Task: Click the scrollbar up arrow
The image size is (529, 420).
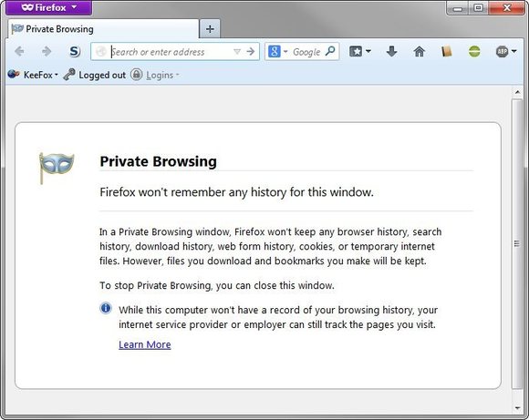Action: pyautogui.click(x=517, y=92)
